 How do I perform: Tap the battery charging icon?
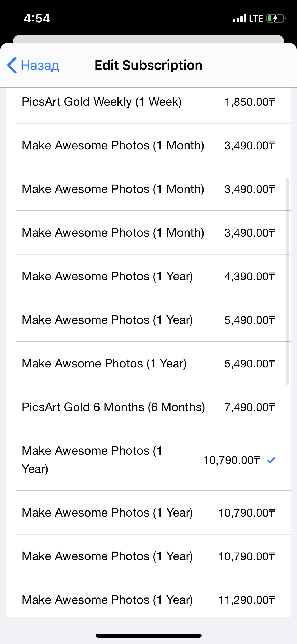[276, 19]
